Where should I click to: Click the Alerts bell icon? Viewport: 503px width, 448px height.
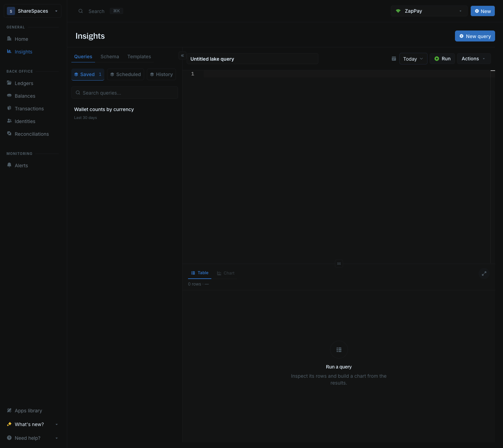click(9, 165)
